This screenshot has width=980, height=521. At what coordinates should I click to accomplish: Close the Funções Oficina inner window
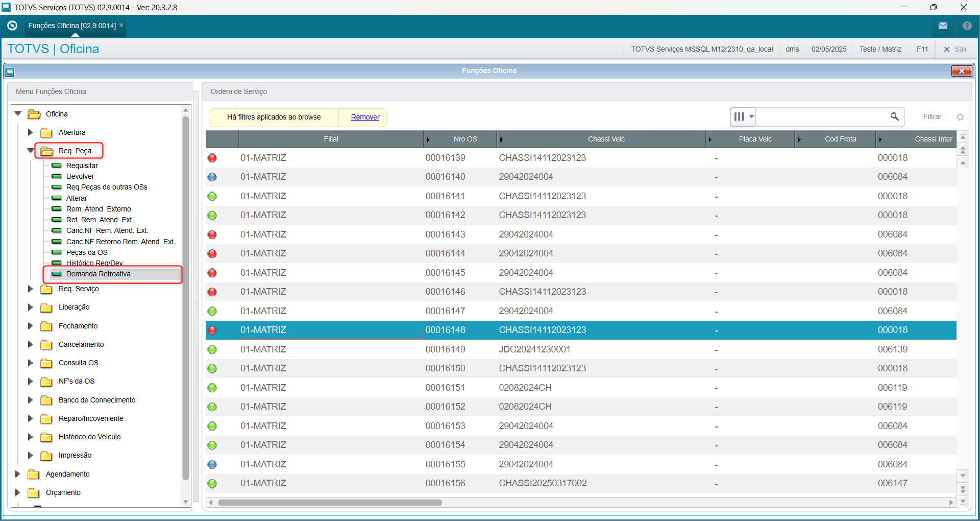click(962, 71)
